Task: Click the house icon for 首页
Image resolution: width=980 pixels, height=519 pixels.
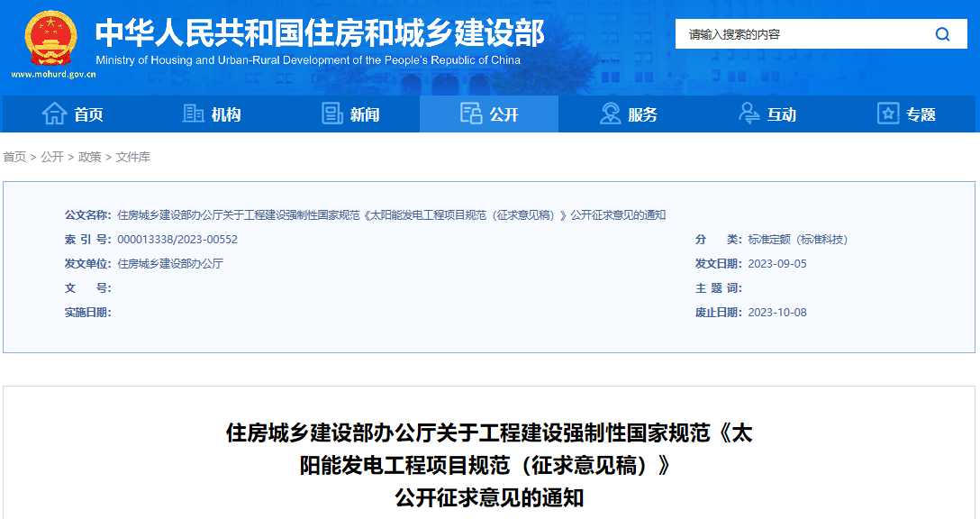Action: (55, 114)
